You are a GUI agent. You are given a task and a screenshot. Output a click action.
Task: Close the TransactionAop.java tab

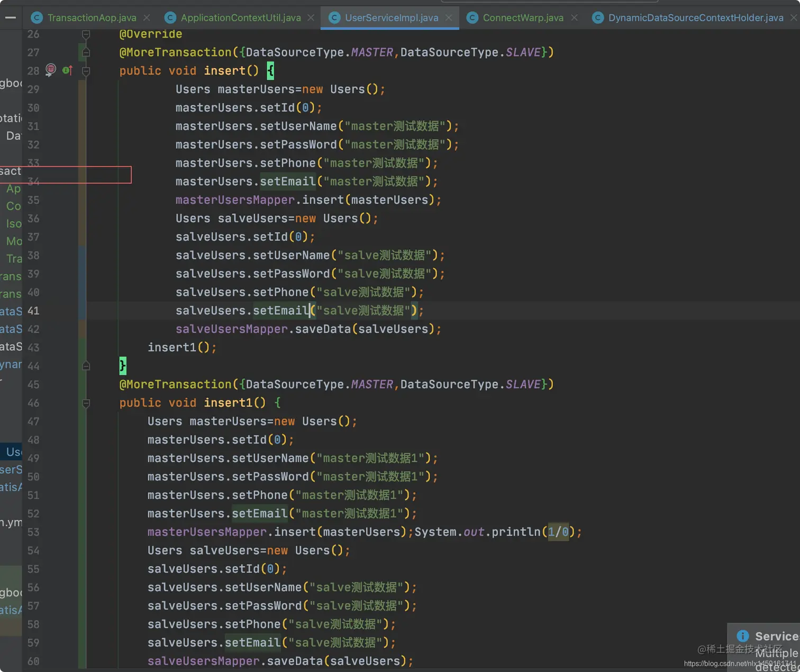click(x=147, y=17)
